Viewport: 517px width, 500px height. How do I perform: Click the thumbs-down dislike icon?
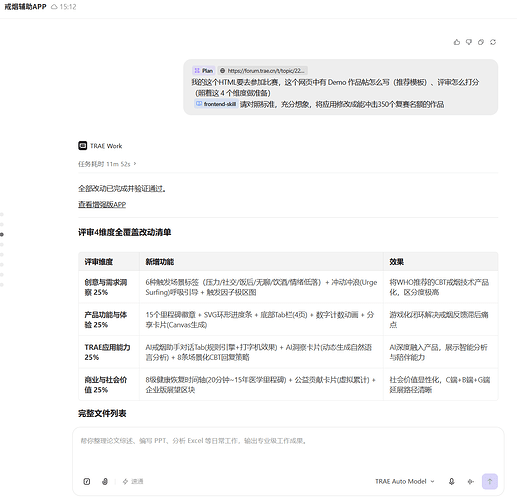coord(469,42)
